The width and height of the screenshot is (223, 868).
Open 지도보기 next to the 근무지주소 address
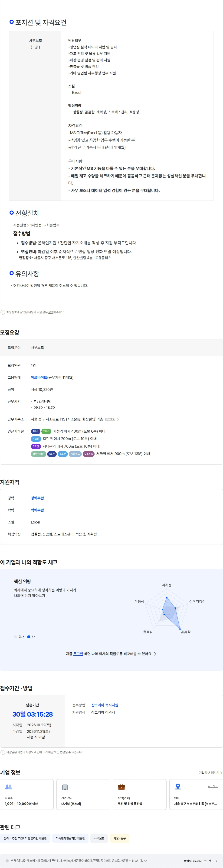pos(110,419)
